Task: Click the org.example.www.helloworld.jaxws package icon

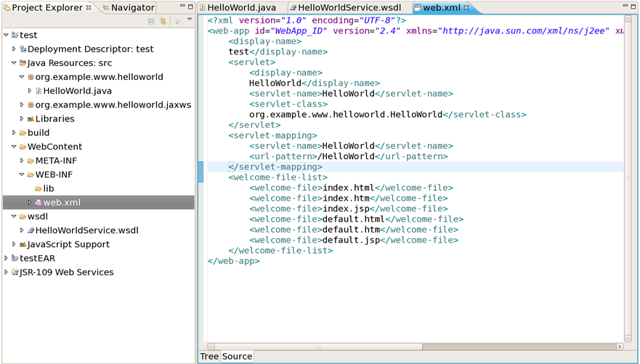Action: click(x=31, y=105)
